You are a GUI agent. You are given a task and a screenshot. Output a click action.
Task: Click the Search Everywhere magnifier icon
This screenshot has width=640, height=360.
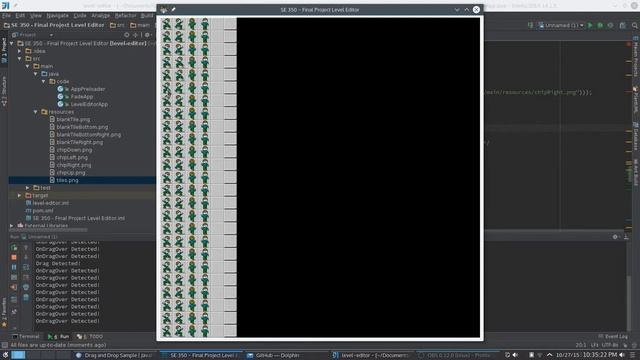click(x=635, y=25)
